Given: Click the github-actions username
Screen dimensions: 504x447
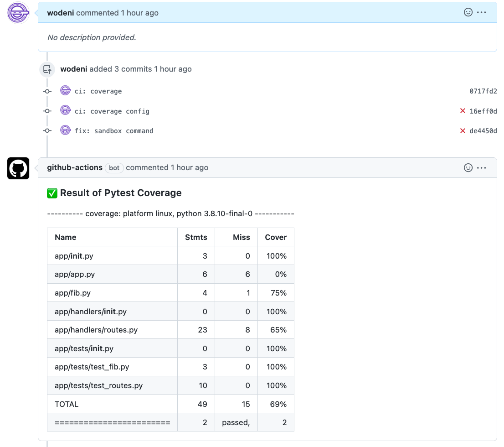Looking at the screenshot, I should tap(74, 167).
